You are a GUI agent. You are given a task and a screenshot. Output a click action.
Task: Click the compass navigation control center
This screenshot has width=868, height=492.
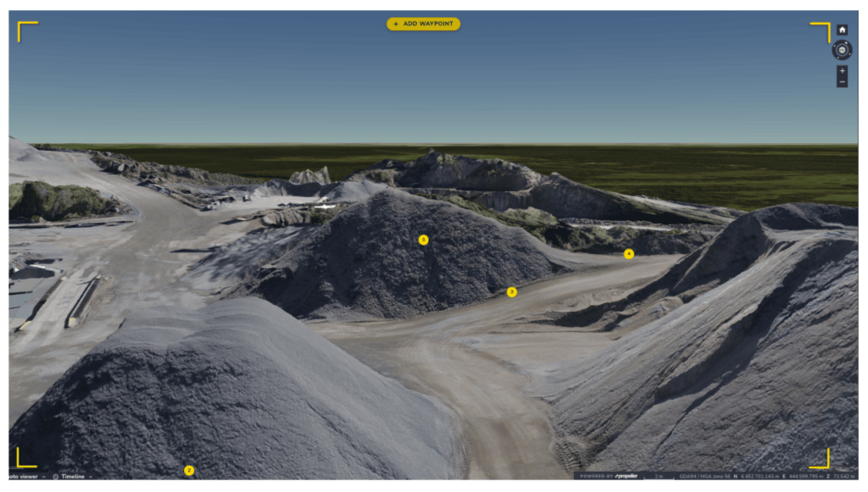(842, 50)
